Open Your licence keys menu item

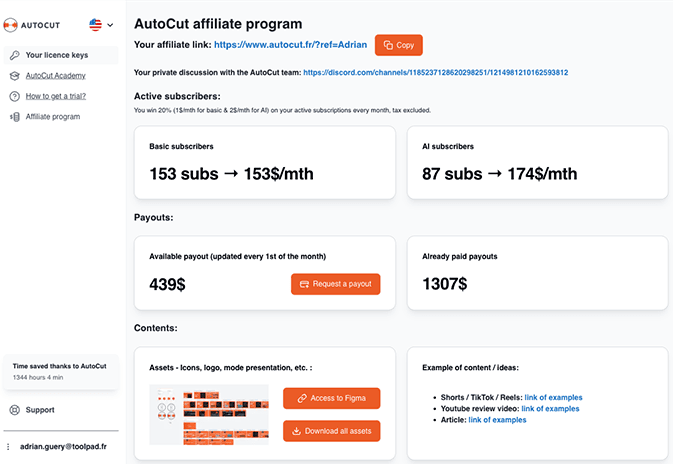61,55
